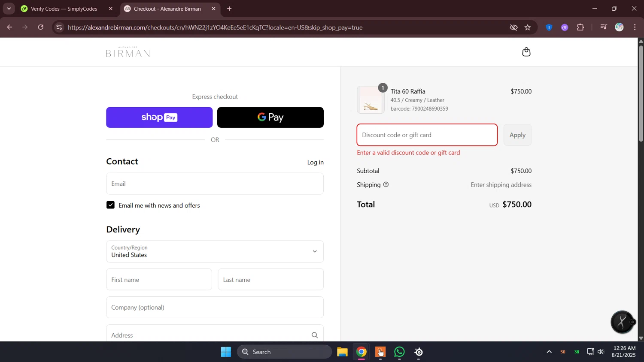This screenshot has height=362, width=644.
Task: Click the barcode 7900248690359 text
Action: coord(419,109)
